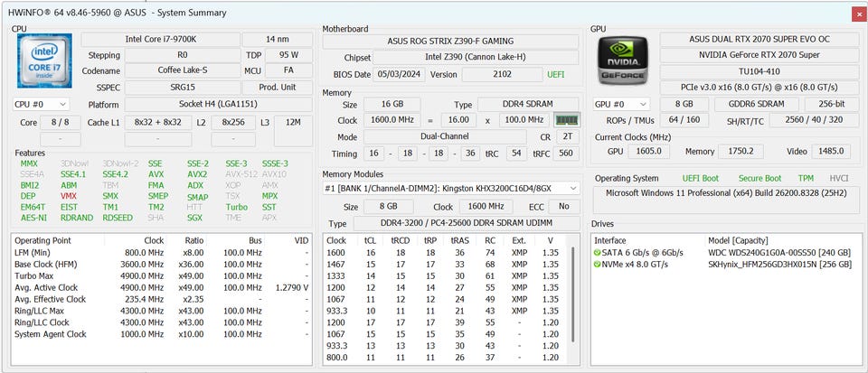Select the System Agent Clock row
The height and width of the screenshot is (373, 868).
[161, 334]
